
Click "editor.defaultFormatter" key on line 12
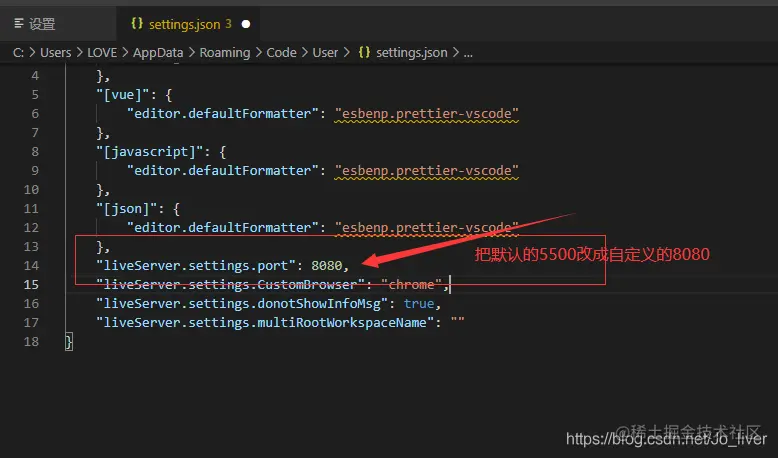pos(223,228)
